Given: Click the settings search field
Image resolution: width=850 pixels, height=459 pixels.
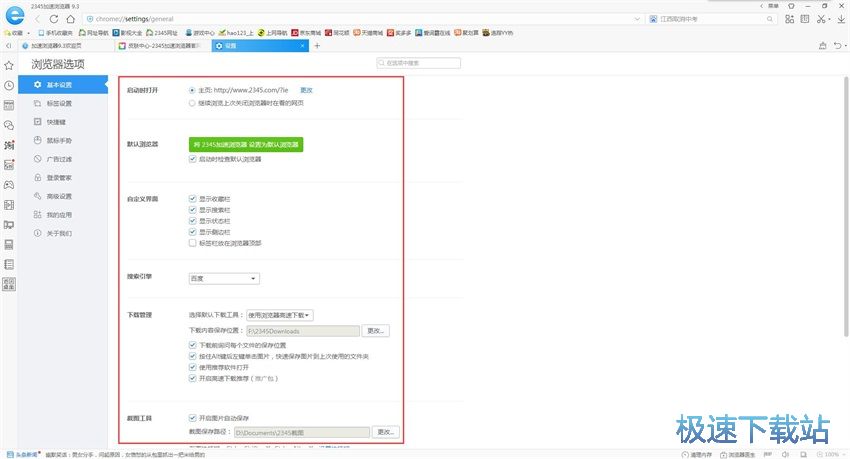Looking at the screenshot, I should click(x=418, y=63).
